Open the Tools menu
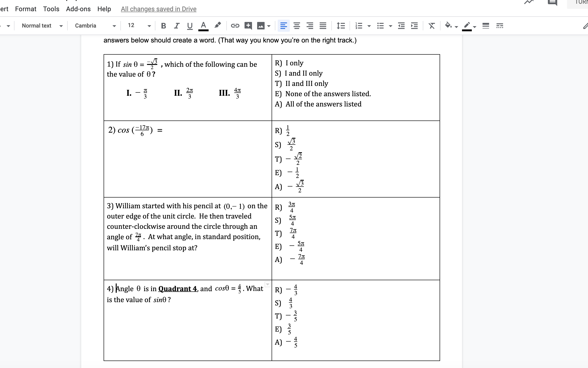This screenshot has width=588, height=368. 51,9
